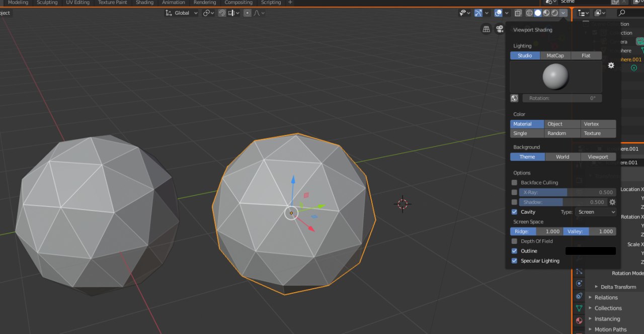Select Studio lighting mode
This screenshot has width=644, height=334.
point(525,55)
